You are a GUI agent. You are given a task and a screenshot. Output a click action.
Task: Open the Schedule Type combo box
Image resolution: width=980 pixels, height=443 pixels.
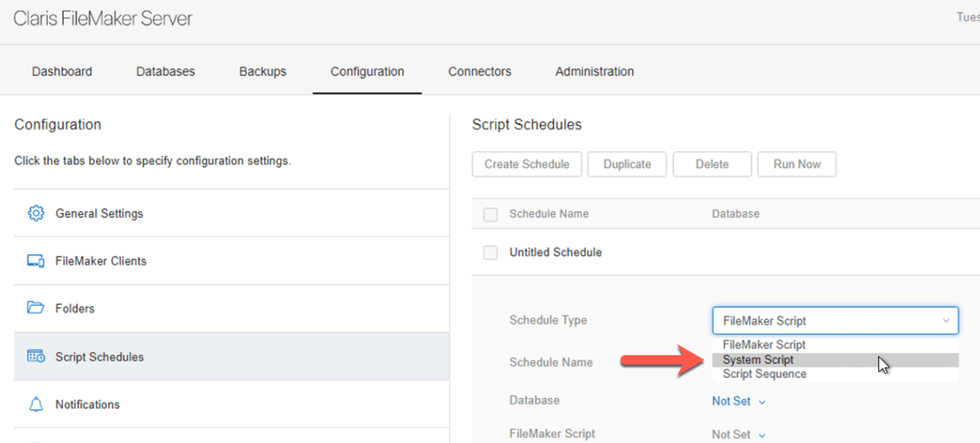835,320
